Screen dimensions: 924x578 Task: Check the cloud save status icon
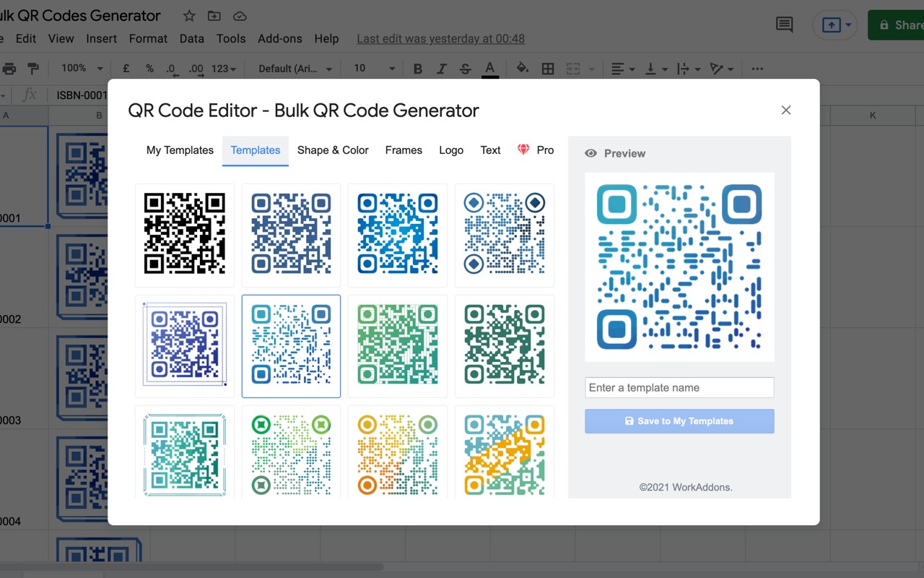pyautogui.click(x=240, y=15)
